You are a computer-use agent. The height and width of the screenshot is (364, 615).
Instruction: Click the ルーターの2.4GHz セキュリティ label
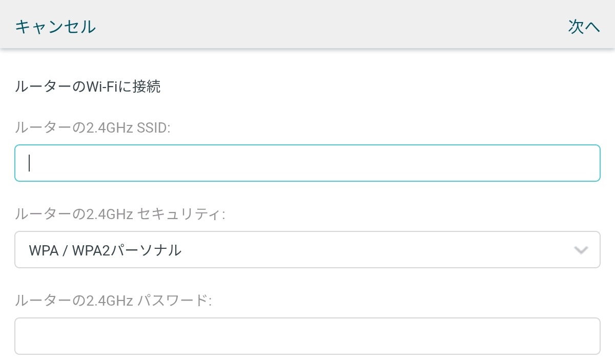click(x=120, y=213)
